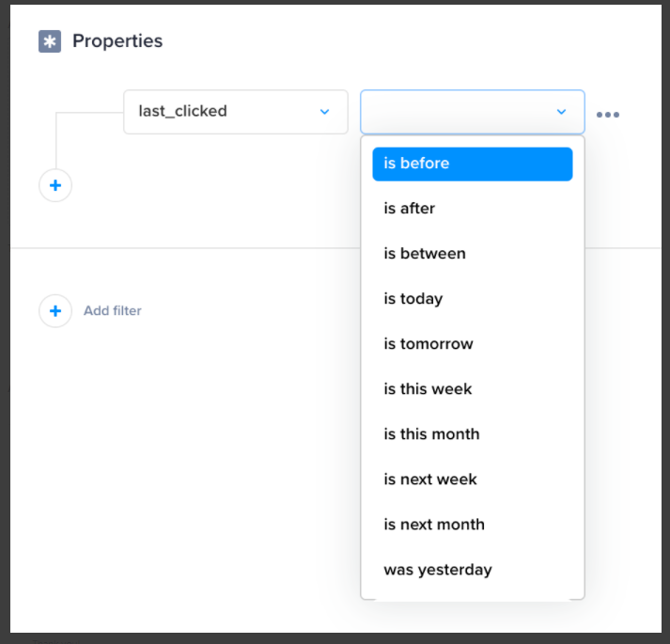Viewport: 670px width, 644px height.
Task: Click the plus icon beside Add filter
Action: (55, 310)
